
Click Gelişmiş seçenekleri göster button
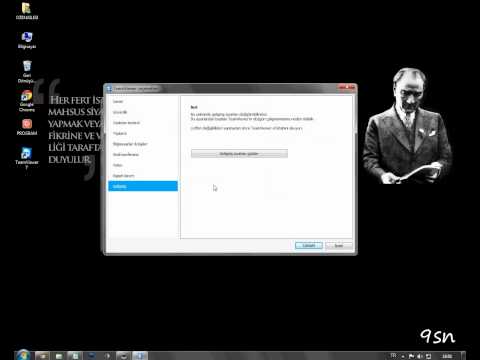[x=239, y=154]
